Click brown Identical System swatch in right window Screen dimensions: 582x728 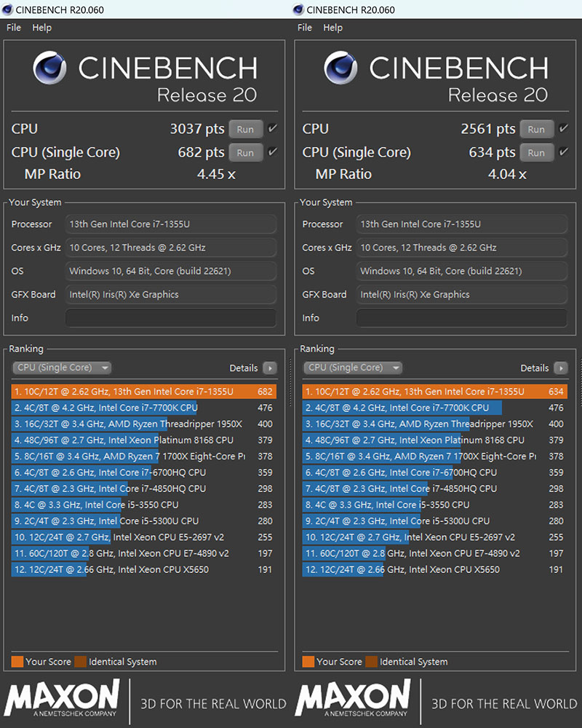point(371,662)
